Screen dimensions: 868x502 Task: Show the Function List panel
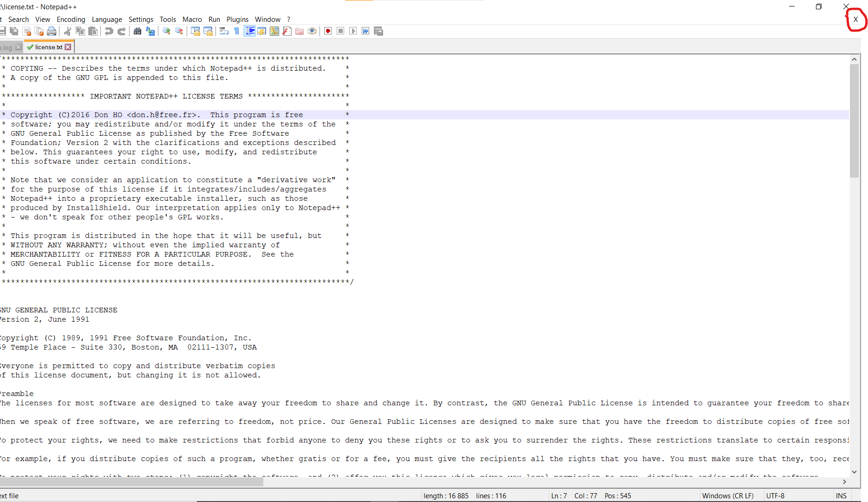(x=287, y=31)
